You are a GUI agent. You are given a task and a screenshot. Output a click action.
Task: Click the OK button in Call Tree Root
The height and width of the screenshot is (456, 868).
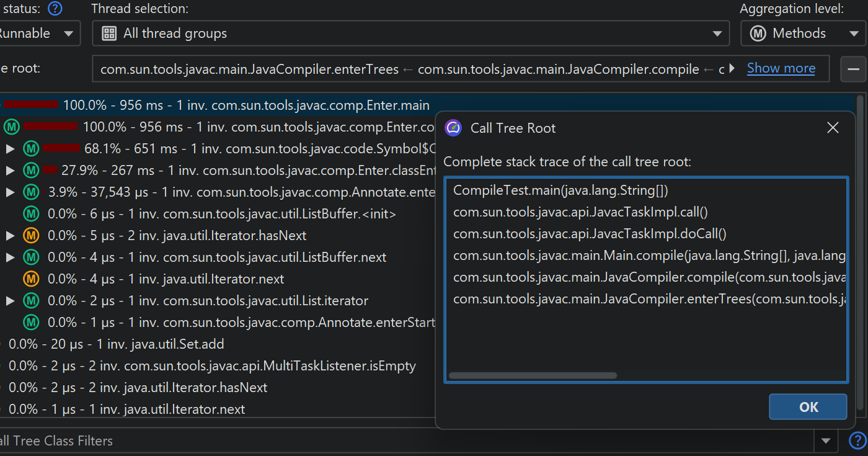[808, 407]
